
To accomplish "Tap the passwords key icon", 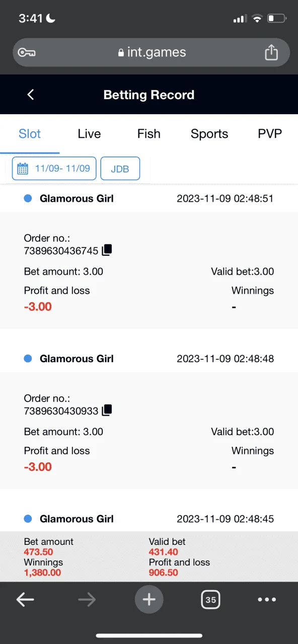I will pos(26,52).
